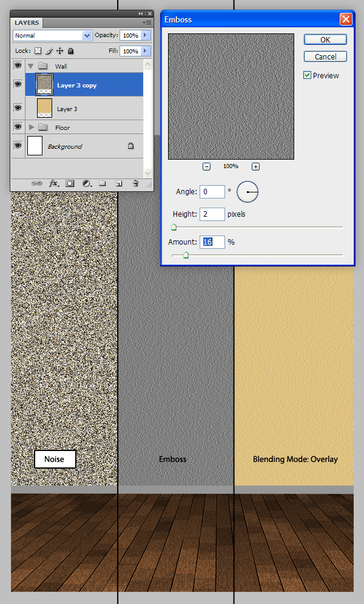This screenshot has height=604, width=364.
Task: Expand the Floor layer group
Action: 32,127
